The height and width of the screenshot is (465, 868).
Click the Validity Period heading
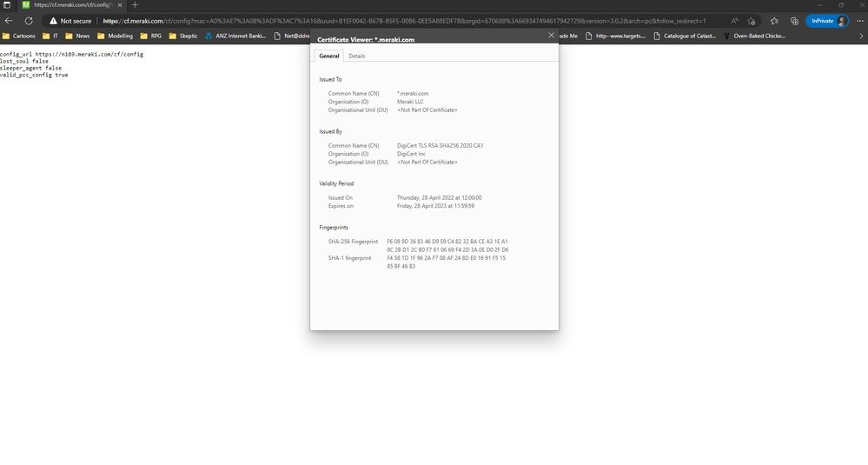click(x=336, y=183)
